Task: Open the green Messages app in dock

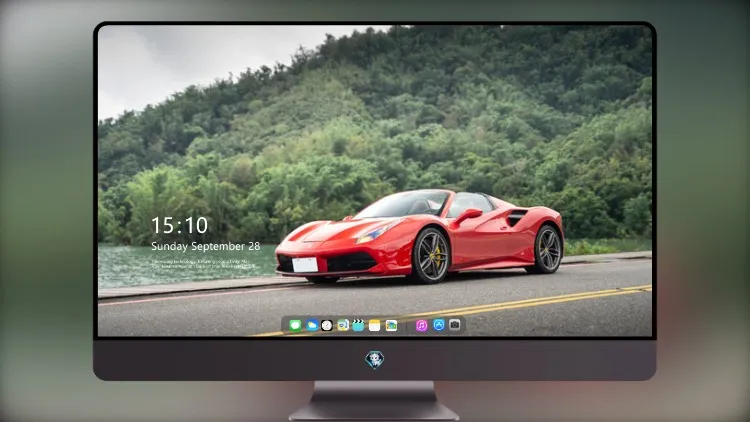Action: pos(295,326)
